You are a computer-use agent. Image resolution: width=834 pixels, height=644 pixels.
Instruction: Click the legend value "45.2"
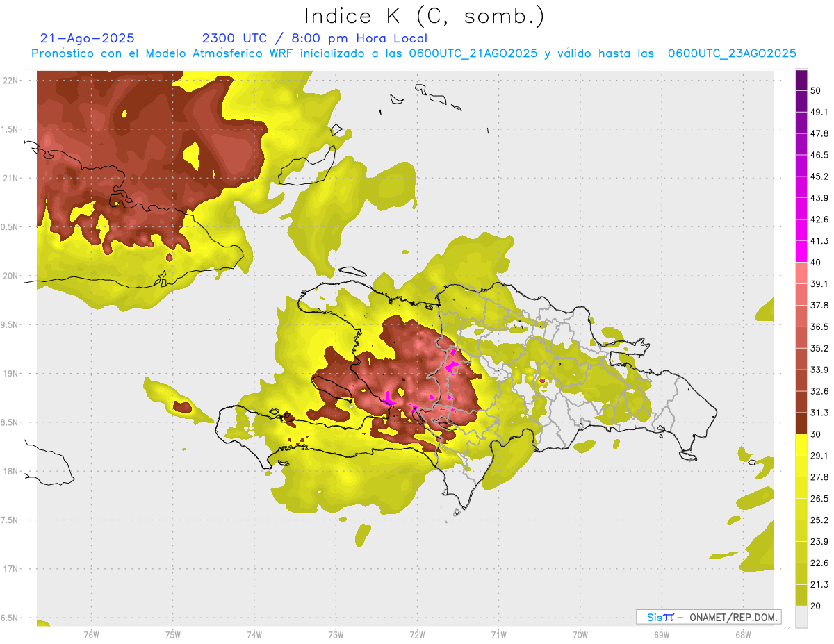tap(819, 176)
